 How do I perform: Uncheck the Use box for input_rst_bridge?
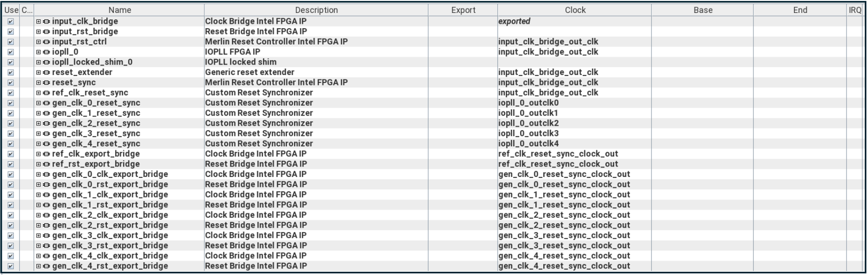(11, 32)
